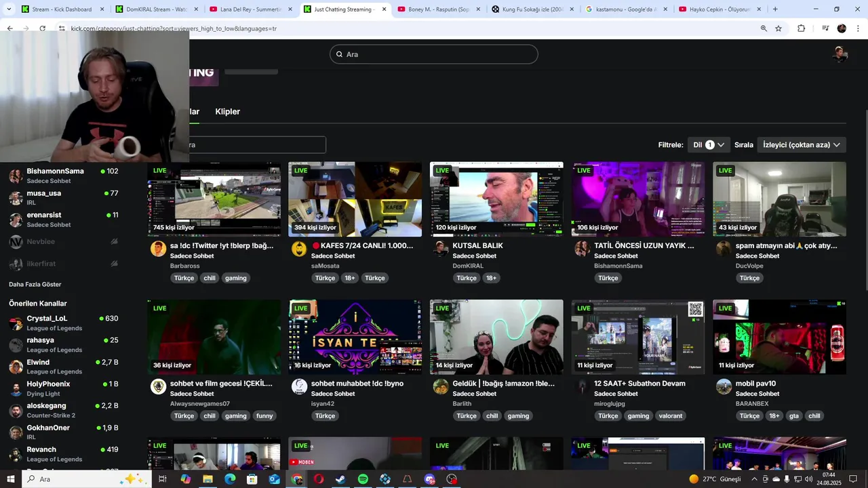The width and height of the screenshot is (868, 488).
Task: Click Barbaross channel avatar
Action: tap(158, 249)
